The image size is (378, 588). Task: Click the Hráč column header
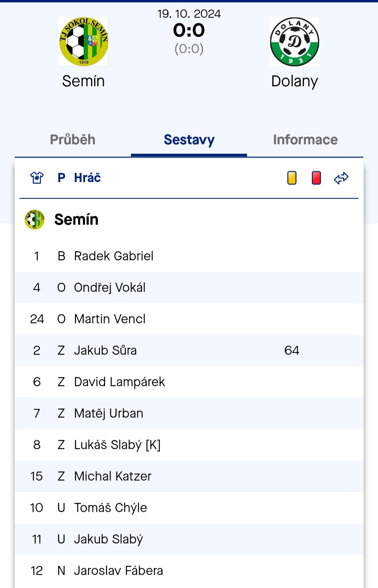click(x=87, y=178)
